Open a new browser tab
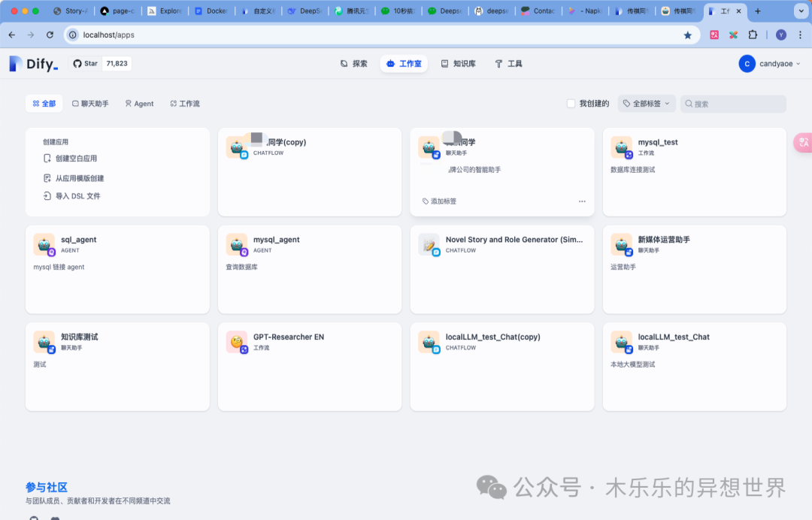The width and height of the screenshot is (812, 520). pyautogui.click(x=758, y=11)
